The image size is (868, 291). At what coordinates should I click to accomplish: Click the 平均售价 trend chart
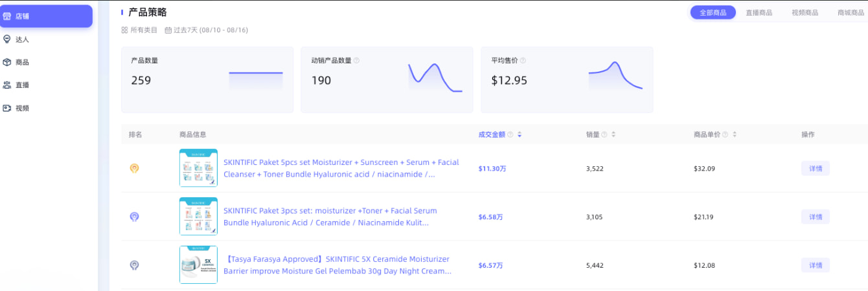pyautogui.click(x=615, y=76)
